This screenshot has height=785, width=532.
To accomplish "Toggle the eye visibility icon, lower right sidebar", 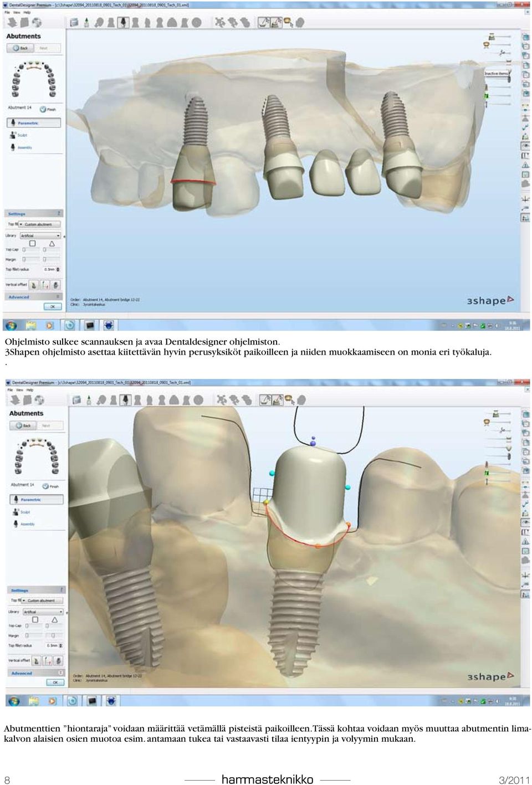I will click(525, 522).
